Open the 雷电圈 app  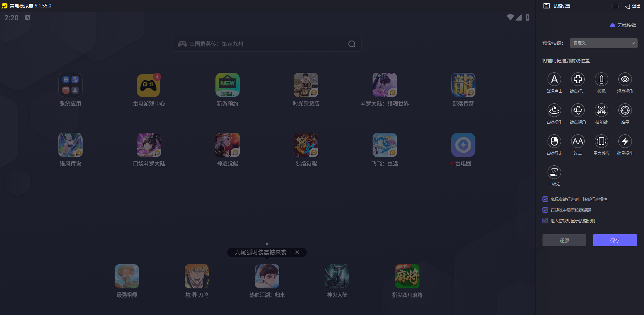(x=463, y=145)
